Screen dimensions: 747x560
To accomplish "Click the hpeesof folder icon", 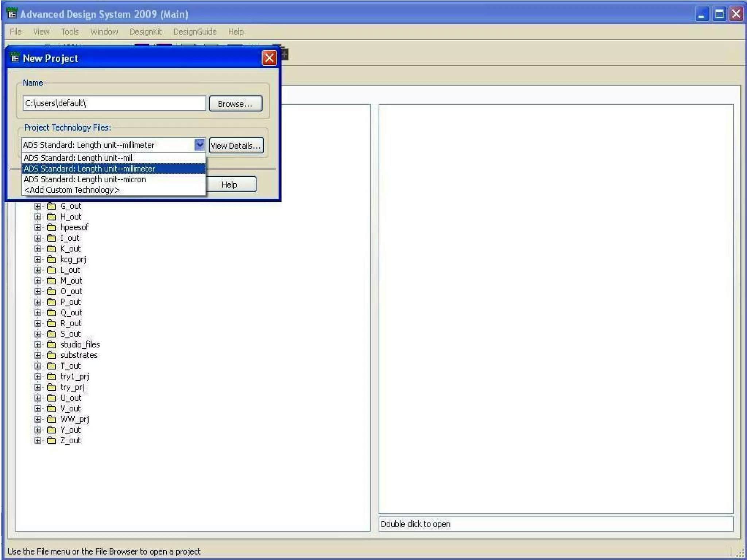I will coord(51,227).
